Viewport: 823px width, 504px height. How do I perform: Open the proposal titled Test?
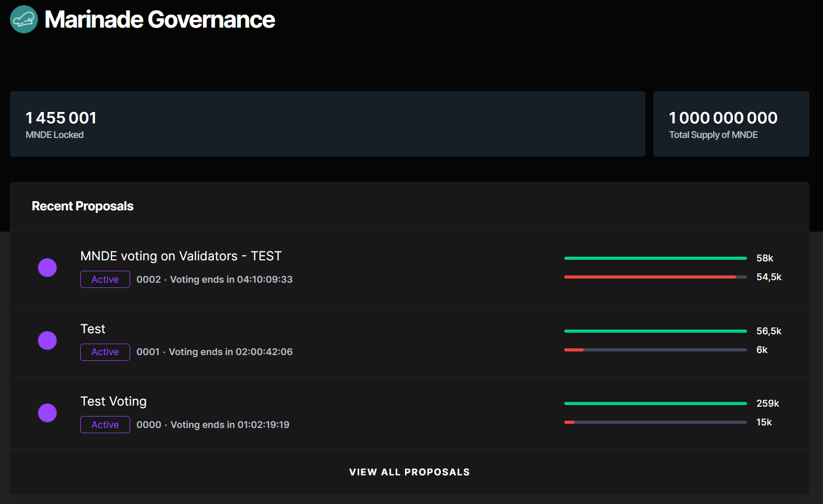pyautogui.click(x=93, y=329)
